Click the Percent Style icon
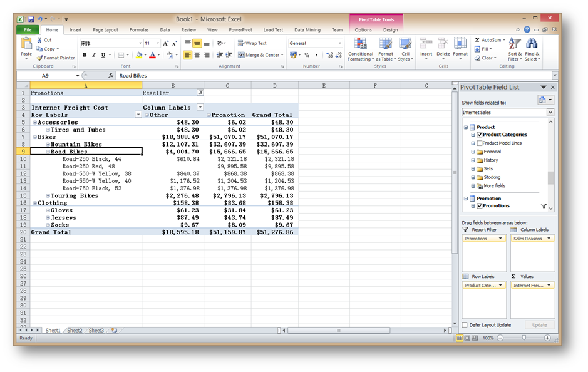Screen dimensions: 588x372 click(307, 55)
